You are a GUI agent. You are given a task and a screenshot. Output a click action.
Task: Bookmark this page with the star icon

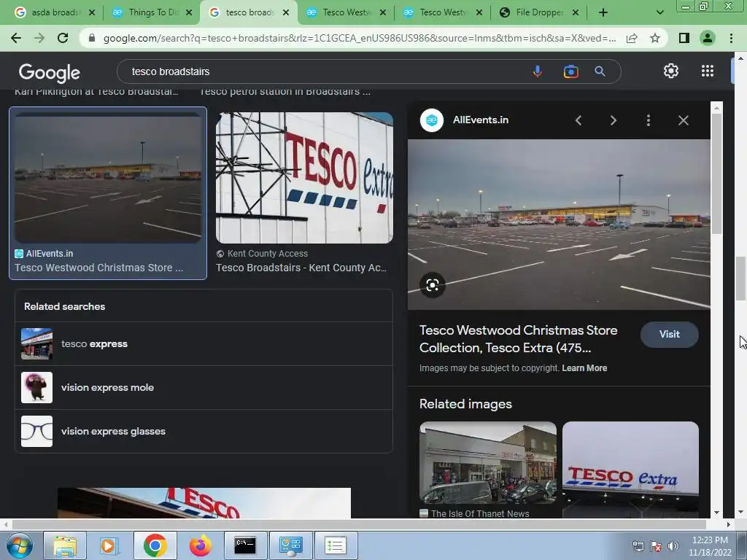[x=655, y=38]
